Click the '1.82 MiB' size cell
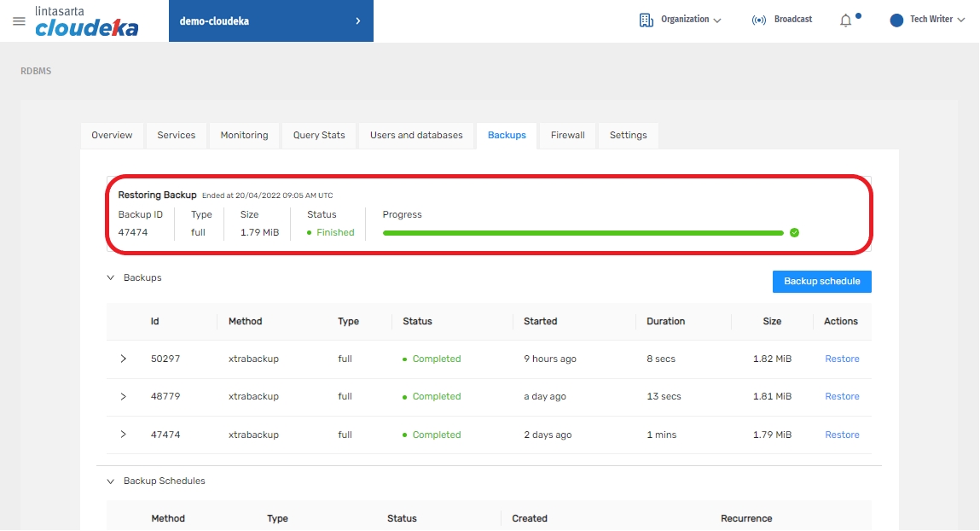The width and height of the screenshot is (980, 531). click(772, 359)
